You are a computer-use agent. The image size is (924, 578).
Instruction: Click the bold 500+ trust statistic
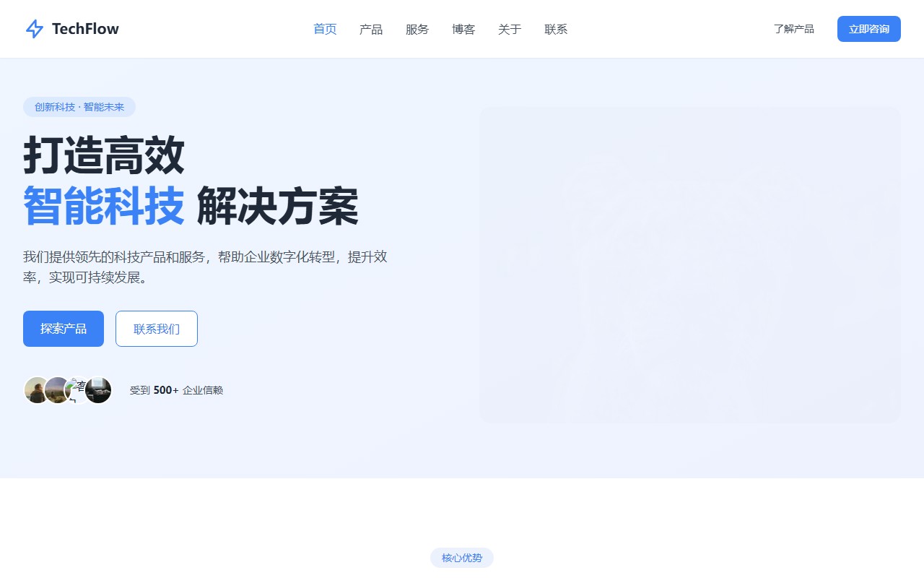165,390
